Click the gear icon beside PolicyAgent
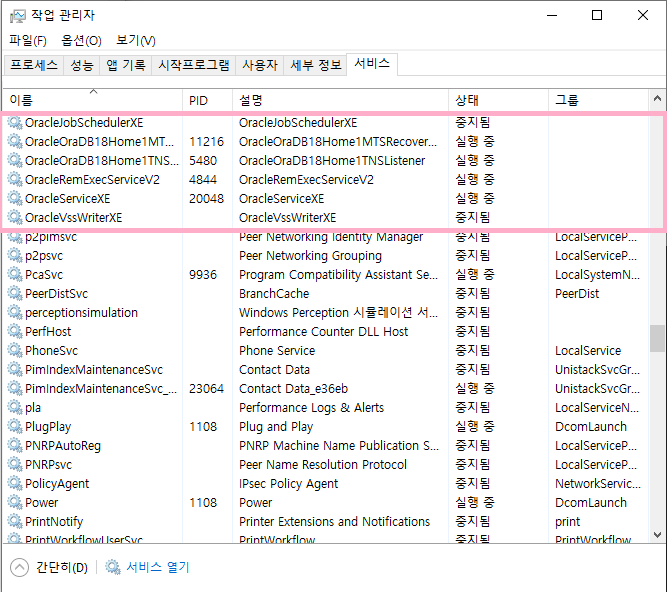The height and width of the screenshot is (592, 667). [15, 484]
